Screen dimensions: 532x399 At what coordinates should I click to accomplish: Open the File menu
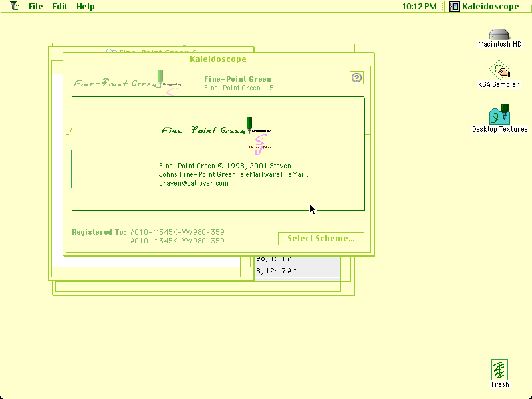(36, 7)
